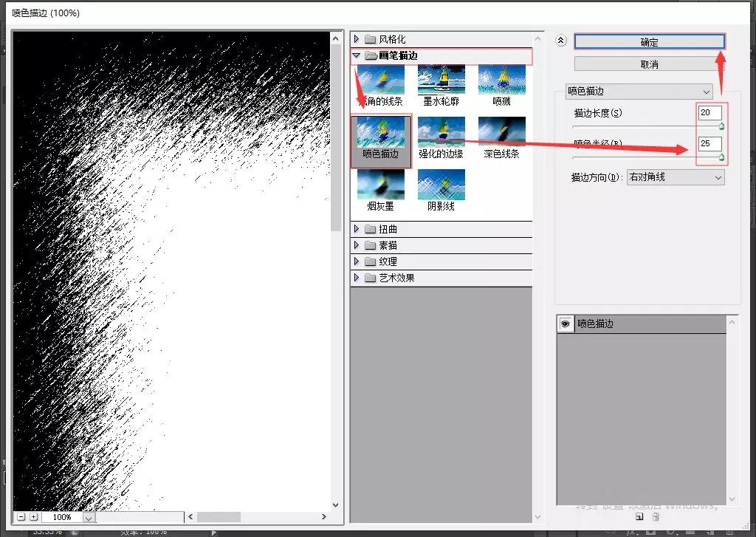Open the zoom percentage dropdown

(x=89, y=517)
